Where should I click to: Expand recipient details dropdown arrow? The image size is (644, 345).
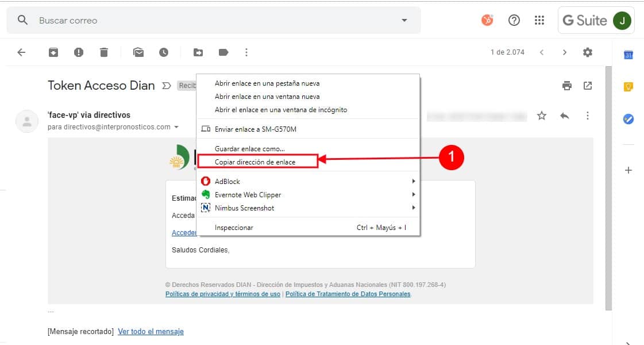[x=176, y=127]
